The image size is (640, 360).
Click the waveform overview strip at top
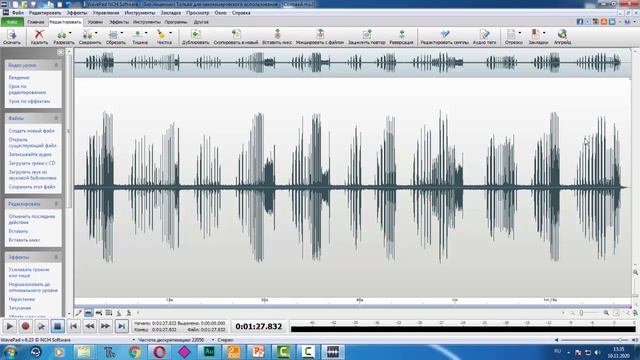point(353,62)
